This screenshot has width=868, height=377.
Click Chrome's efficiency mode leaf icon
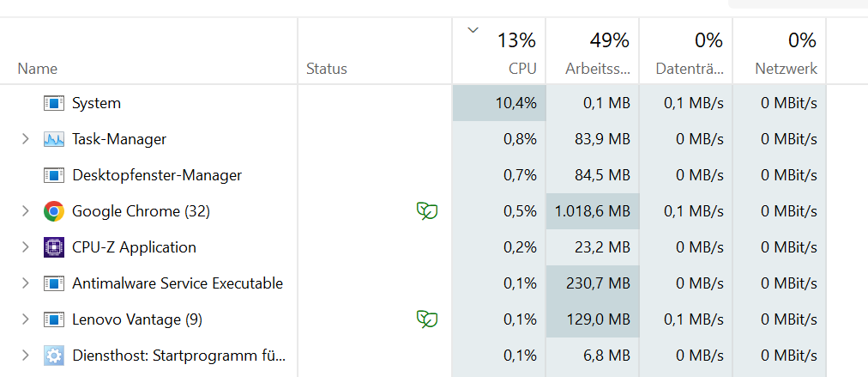(x=426, y=211)
